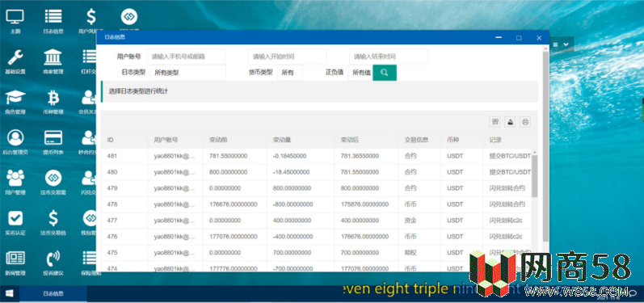Open the 实名认证 checkmark icon
The width and height of the screenshot is (644, 303).
pos(15,222)
